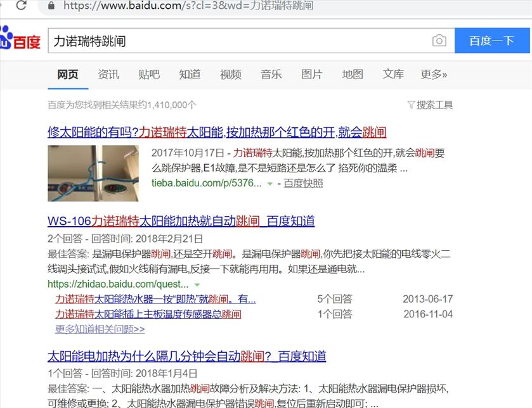
Task: Open the 地图 tab
Action: pos(353,74)
